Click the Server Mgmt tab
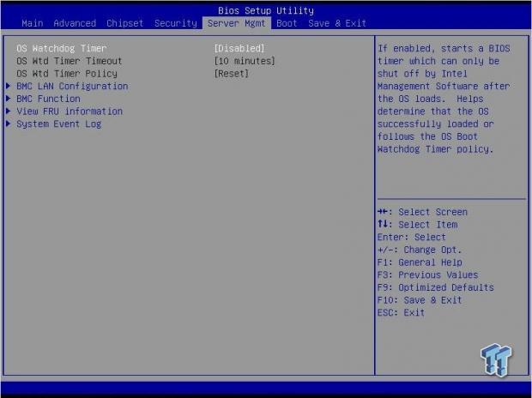Screen dimensions: 532x398 (x=238, y=23)
